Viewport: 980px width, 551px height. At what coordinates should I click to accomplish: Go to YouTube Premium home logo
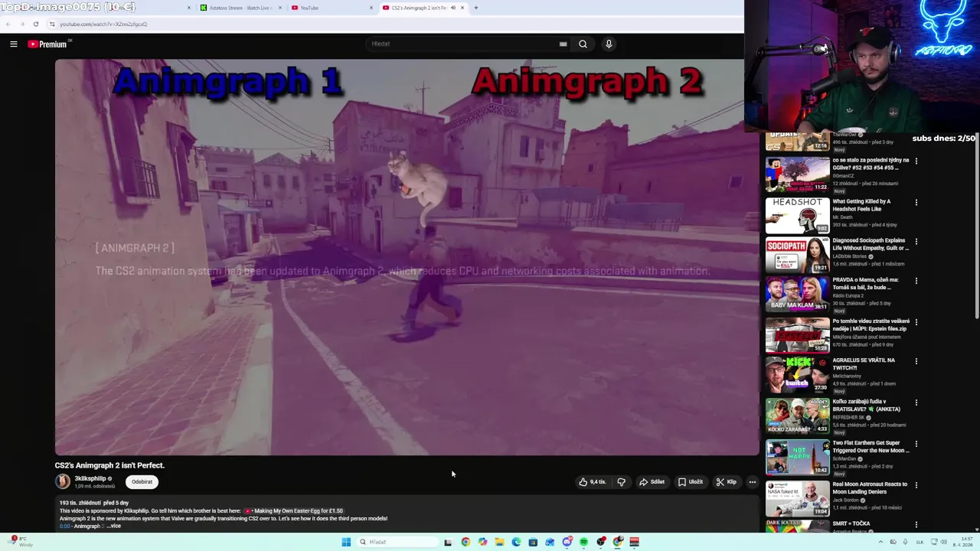coord(47,44)
